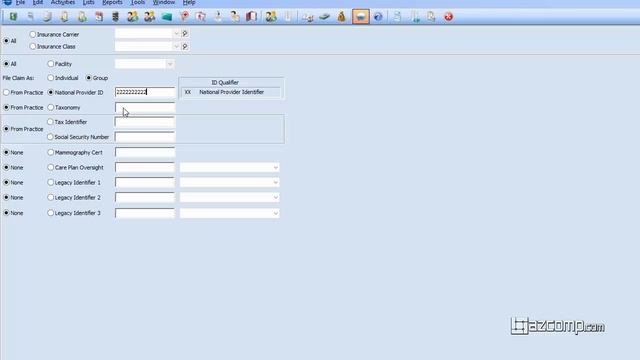Open the Insurance Class dropdown
Image resolution: width=640 pixels, height=360 pixels.
pos(176,47)
